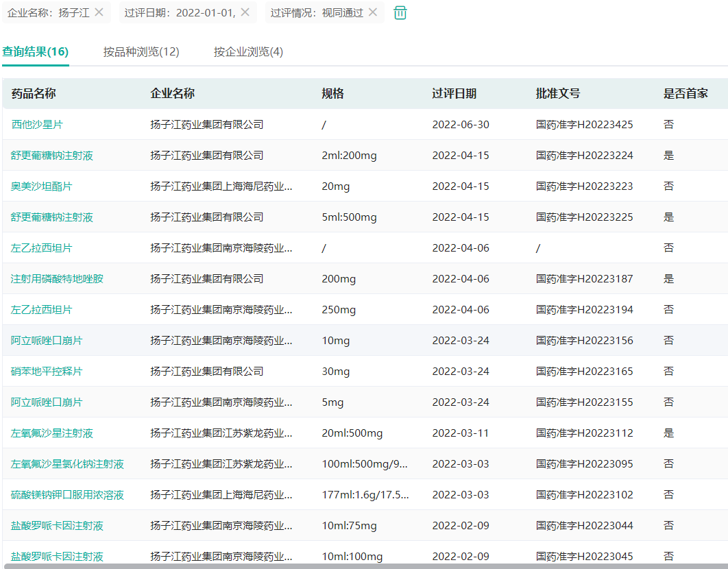Select the 左氧氟沙星注射液 link
Viewport: 728px width, 569px height.
point(52,433)
